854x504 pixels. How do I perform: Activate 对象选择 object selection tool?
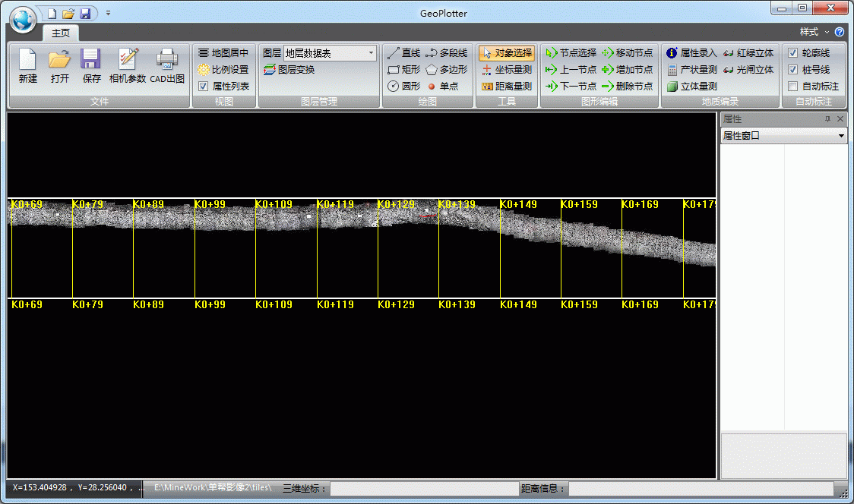[x=507, y=53]
